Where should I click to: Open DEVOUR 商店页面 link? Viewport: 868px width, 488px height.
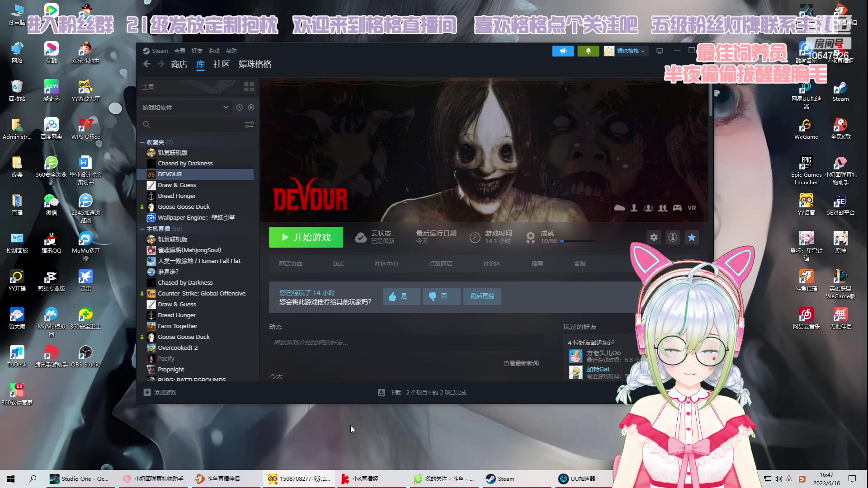pyautogui.click(x=291, y=263)
